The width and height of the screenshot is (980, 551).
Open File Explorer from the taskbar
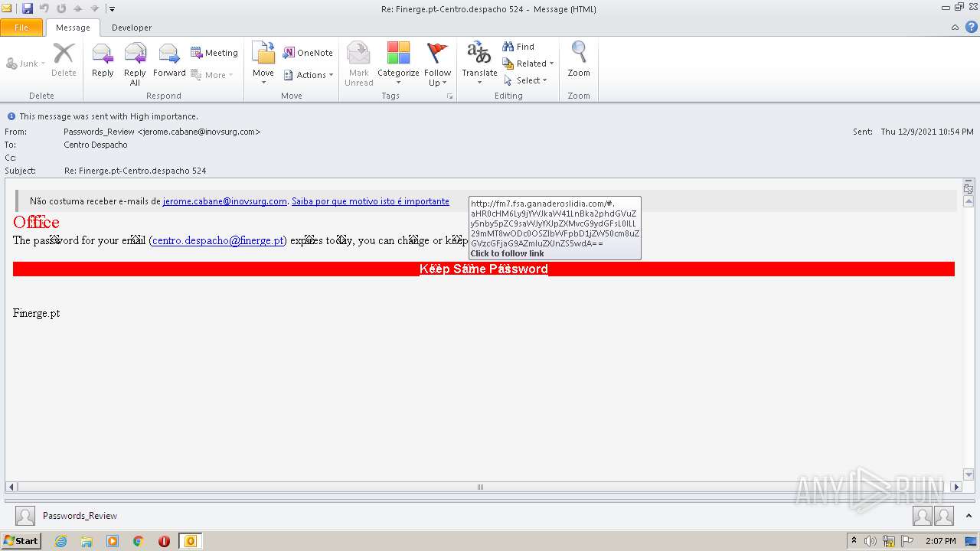pos(87,541)
